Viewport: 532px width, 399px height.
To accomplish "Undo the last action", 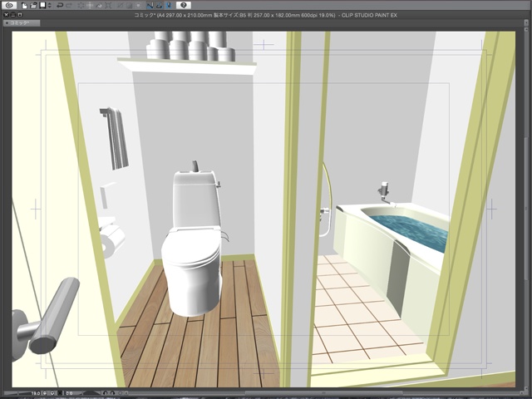I will point(60,6).
